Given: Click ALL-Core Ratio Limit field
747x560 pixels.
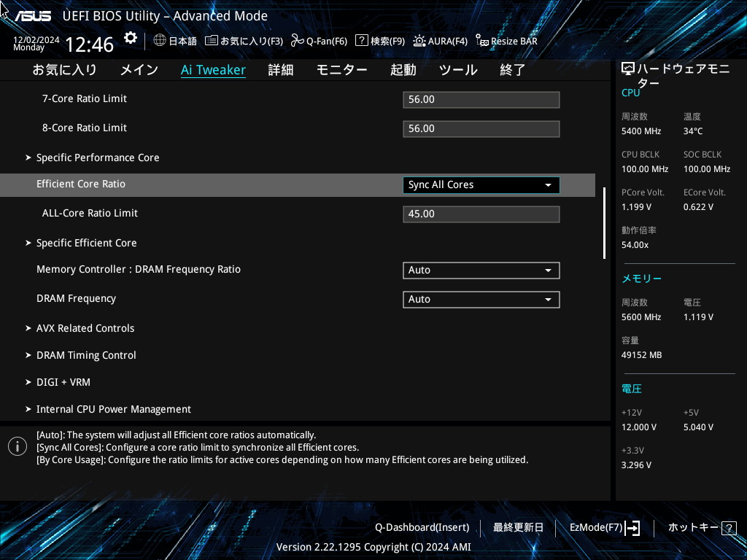Looking at the screenshot, I should pos(481,214).
